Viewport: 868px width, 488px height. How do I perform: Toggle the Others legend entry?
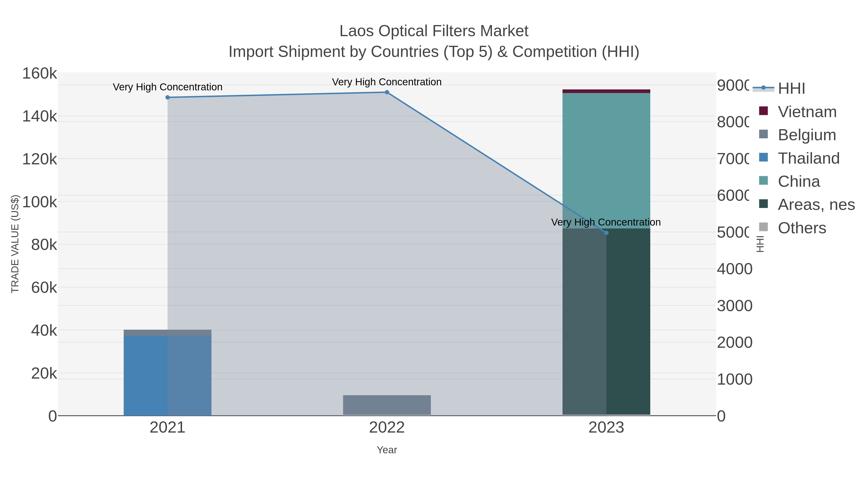[792, 228]
